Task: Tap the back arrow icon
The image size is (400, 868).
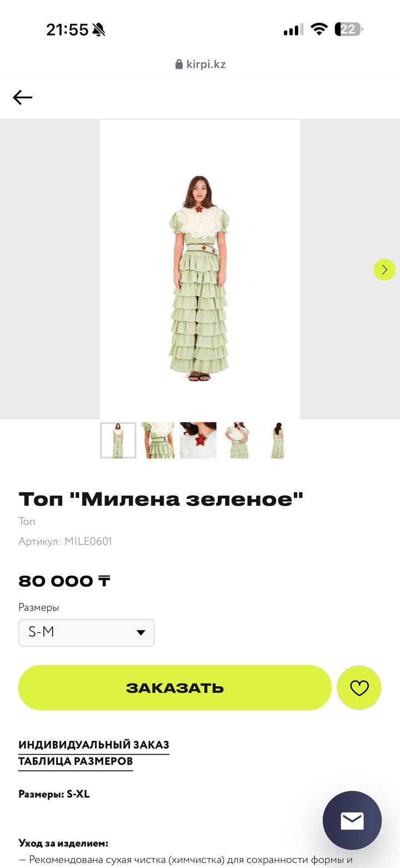Action: (x=23, y=98)
